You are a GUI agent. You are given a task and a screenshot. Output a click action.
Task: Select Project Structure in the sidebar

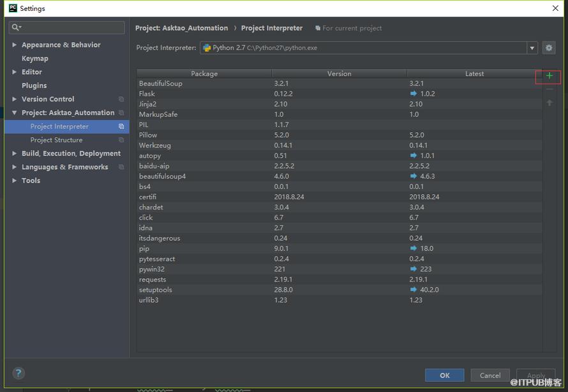click(x=67, y=140)
